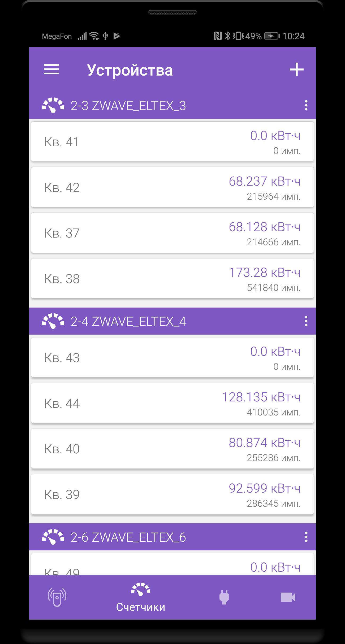The image size is (345, 644).
Task: Open options for 2-3 ZWAVE_ELTEX_3
Action: pyautogui.click(x=306, y=106)
